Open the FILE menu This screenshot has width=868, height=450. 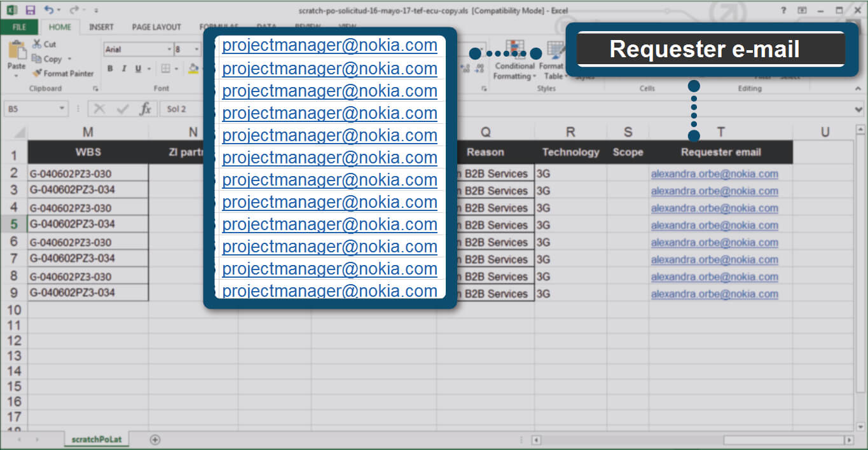pyautogui.click(x=19, y=27)
